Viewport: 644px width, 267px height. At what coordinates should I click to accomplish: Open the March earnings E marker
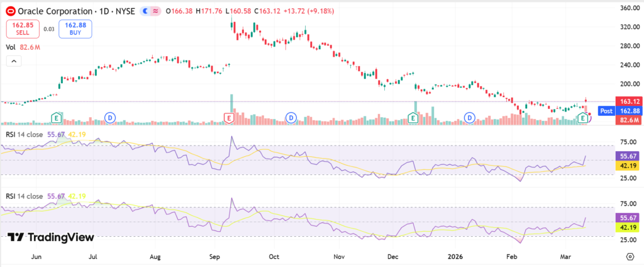pyautogui.click(x=584, y=118)
